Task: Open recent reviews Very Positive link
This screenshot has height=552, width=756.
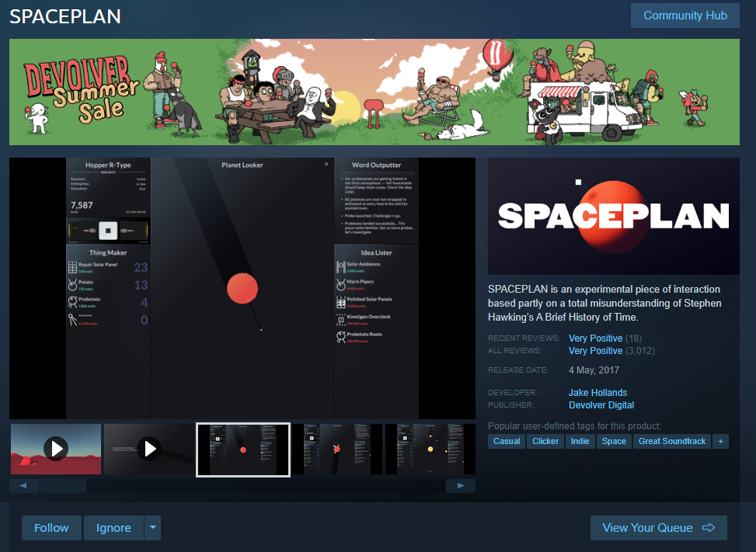Action: (595, 338)
